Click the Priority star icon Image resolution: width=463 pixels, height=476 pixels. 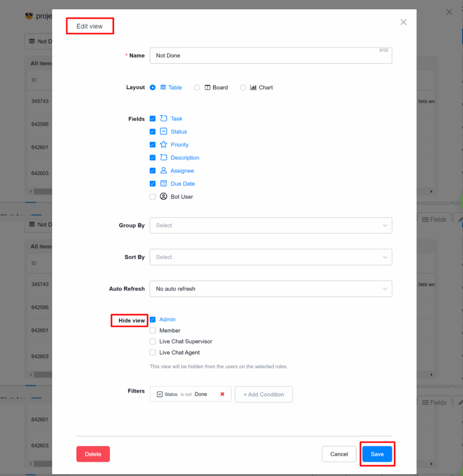click(x=163, y=145)
